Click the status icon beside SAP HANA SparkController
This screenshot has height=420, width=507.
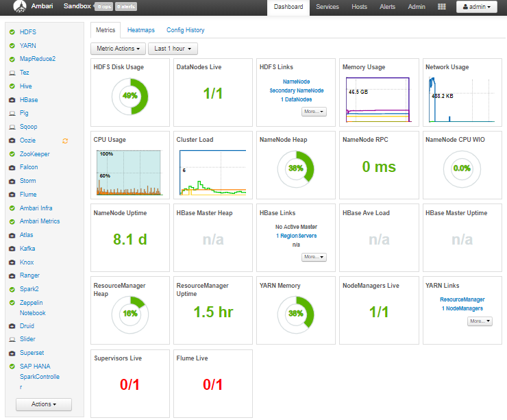[12, 367]
